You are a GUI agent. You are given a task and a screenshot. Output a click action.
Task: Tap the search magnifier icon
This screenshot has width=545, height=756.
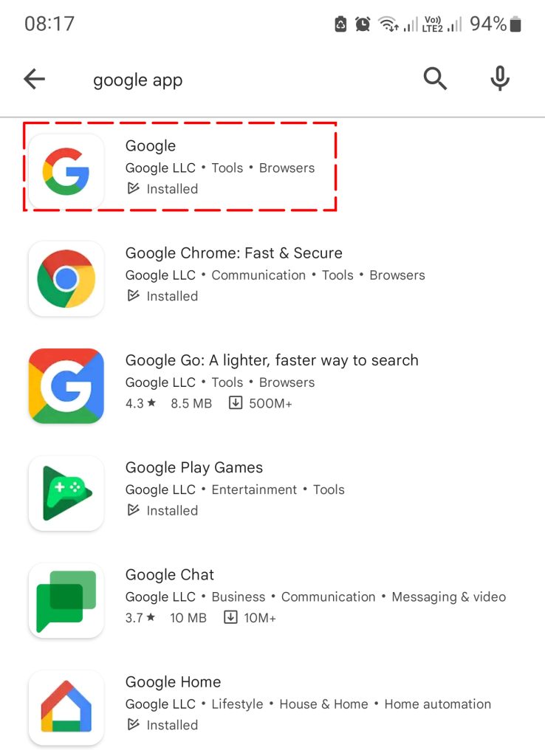pyautogui.click(x=435, y=78)
